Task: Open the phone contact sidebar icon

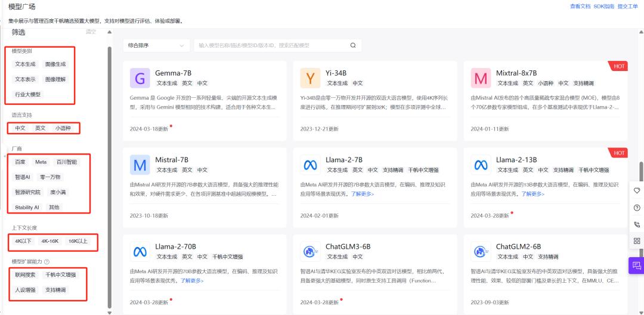Action: (x=637, y=225)
